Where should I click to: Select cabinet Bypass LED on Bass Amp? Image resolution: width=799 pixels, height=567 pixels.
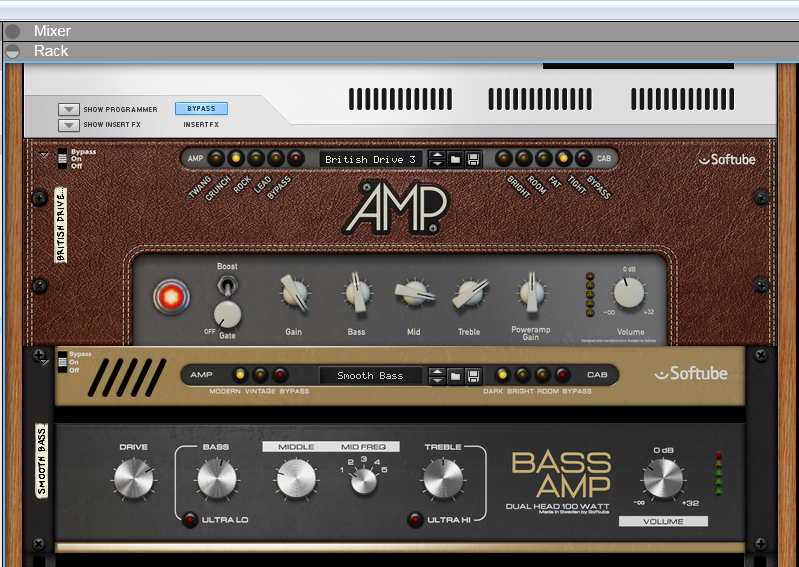point(562,375)
